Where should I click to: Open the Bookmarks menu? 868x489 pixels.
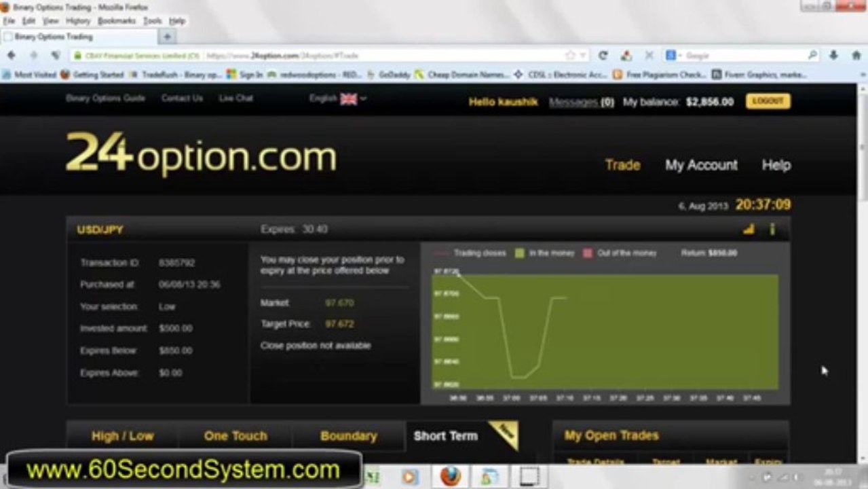point(117,21)
